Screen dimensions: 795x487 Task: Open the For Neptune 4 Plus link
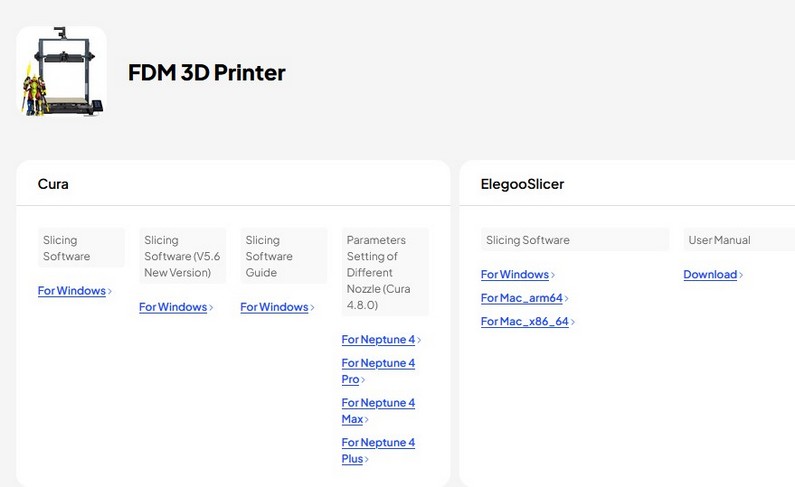[x=377, y=450]
